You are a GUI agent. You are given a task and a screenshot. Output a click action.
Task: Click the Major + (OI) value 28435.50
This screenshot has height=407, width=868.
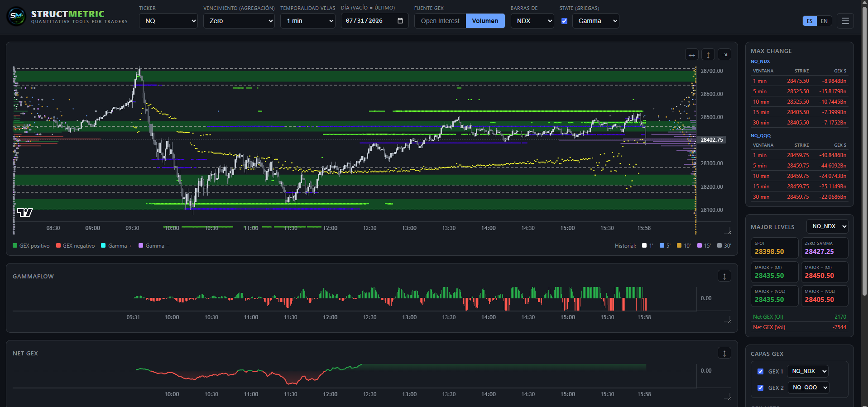769,276
